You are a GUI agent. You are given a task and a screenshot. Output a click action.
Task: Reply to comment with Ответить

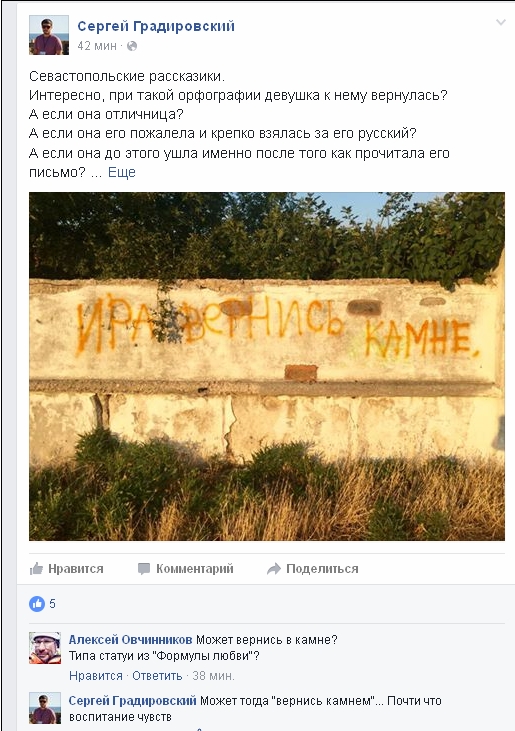[x=157, y=676]
